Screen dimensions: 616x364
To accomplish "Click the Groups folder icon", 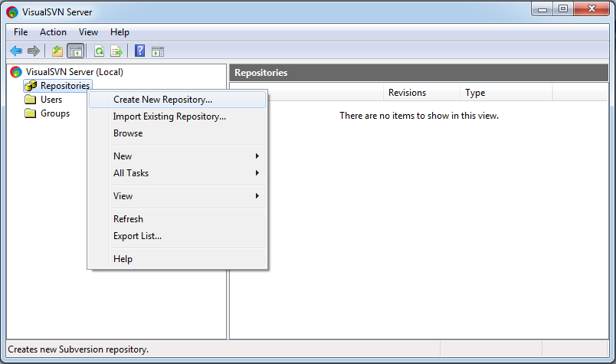I will click(x=30, y=113).
